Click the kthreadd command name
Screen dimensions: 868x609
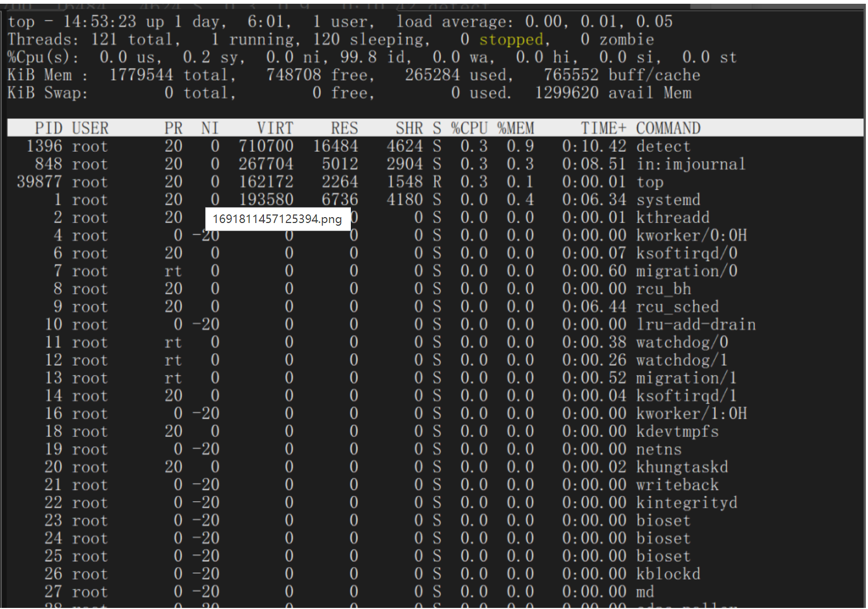[672, 218]
